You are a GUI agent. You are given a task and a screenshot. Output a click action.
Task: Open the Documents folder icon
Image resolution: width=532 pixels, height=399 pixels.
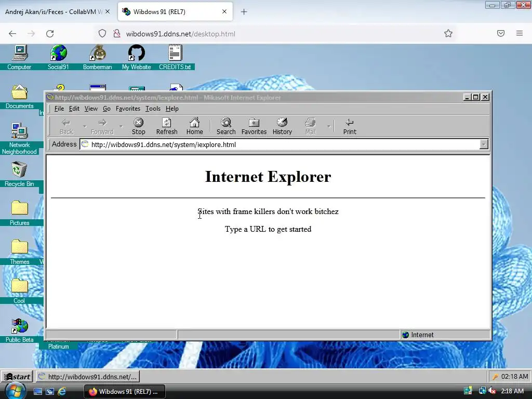coord(19,96)
